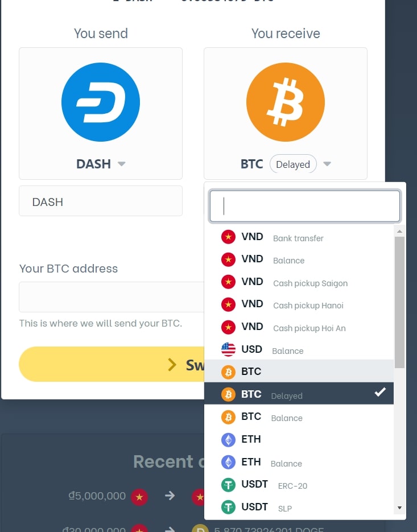Pick the plain ETH option from list
The height and width of the screenshot is (532, 417).
pyautogui.click(x=299, y=439)
